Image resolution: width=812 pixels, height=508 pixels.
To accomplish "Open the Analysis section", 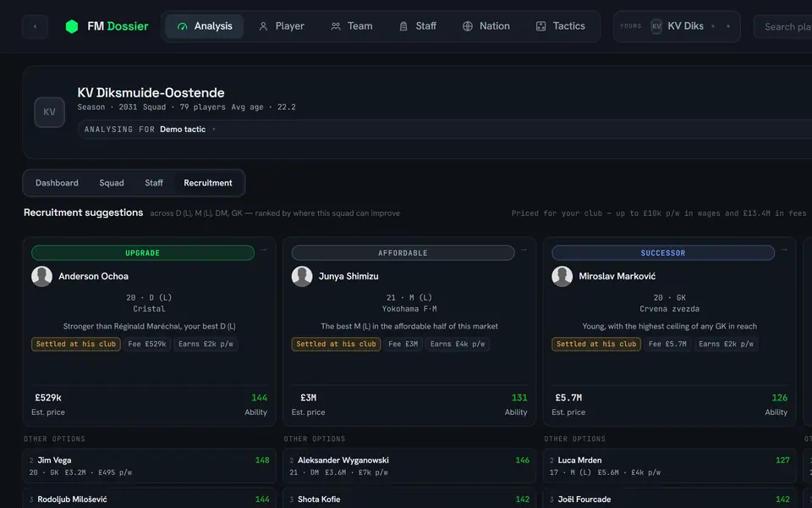I will (x=204, y=26).
